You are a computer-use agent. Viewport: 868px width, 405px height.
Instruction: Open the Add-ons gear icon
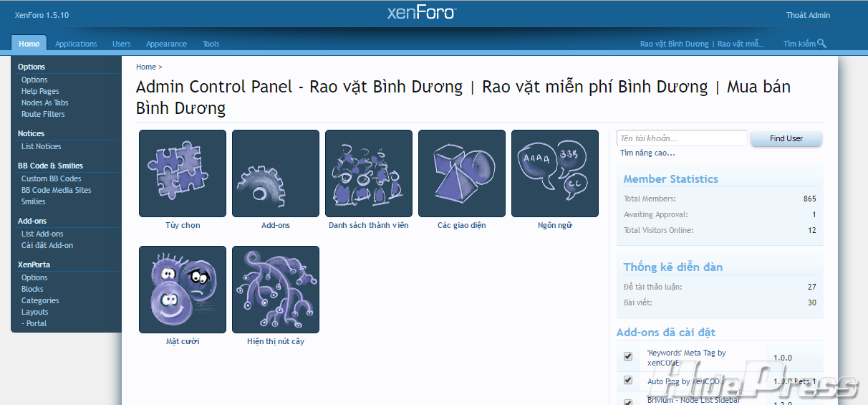[276, 173]
